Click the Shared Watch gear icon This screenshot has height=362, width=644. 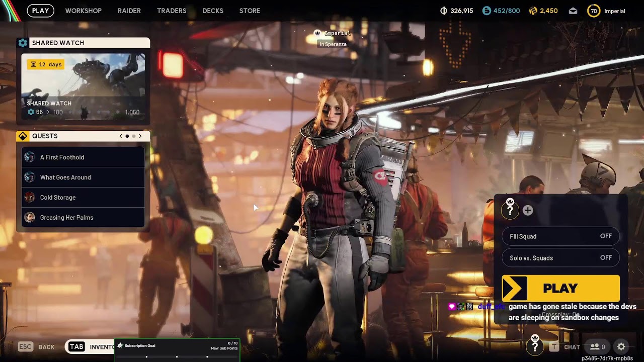click(23, 43)
